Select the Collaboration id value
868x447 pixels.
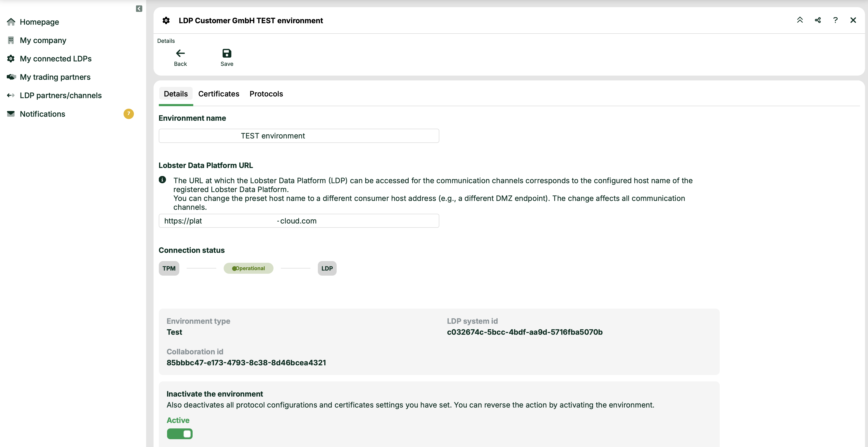[246, 363]
